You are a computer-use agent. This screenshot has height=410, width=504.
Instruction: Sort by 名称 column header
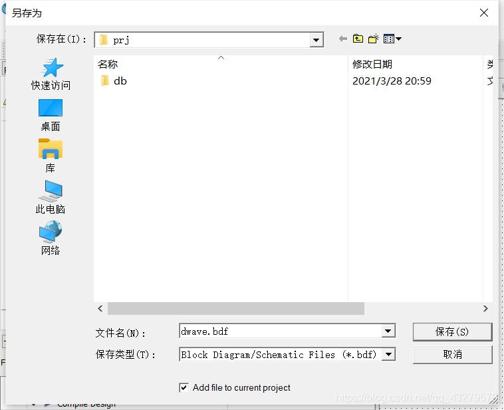coord(221,64)
